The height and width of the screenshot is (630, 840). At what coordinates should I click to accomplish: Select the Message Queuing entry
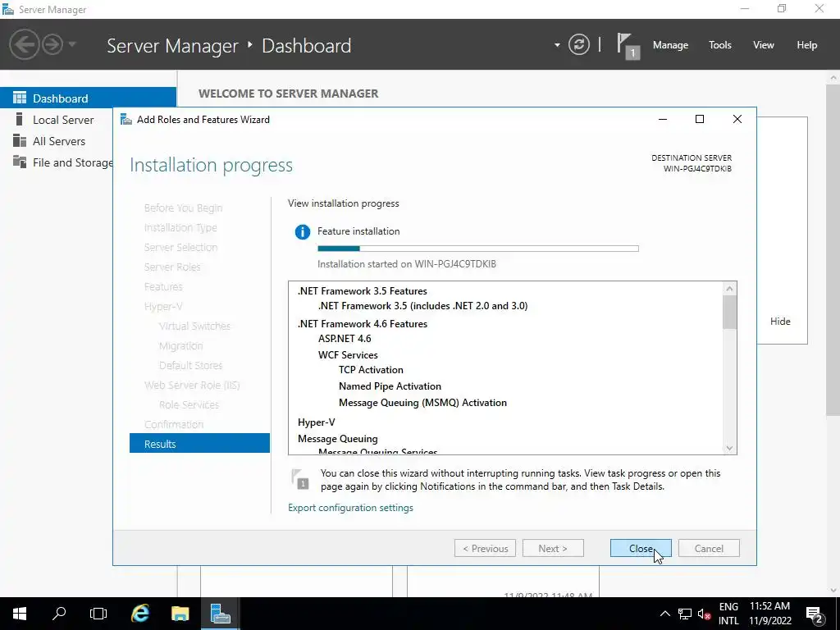(337, 439)
